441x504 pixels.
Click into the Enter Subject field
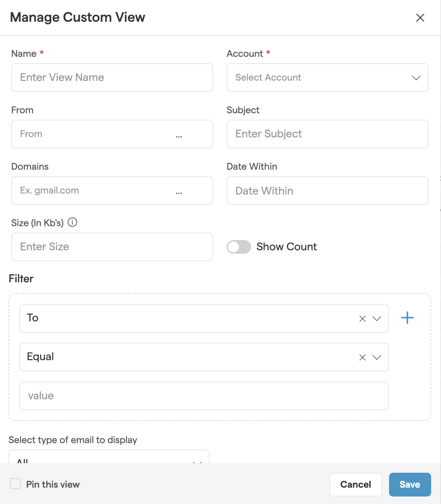point(327,134)
